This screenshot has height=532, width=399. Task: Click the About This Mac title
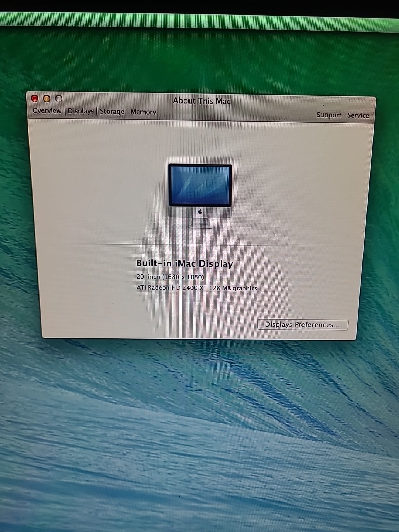tap(202, 101)
